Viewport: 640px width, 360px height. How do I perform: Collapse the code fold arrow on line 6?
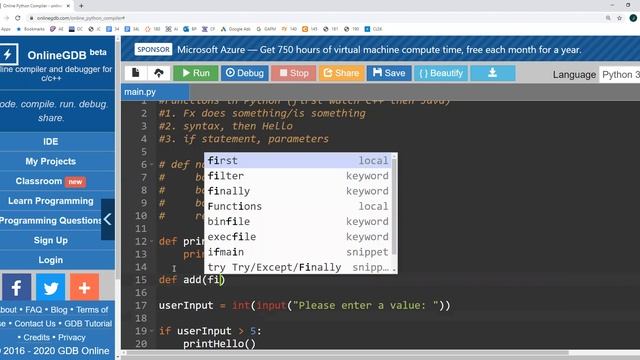[x=152, y=164]
